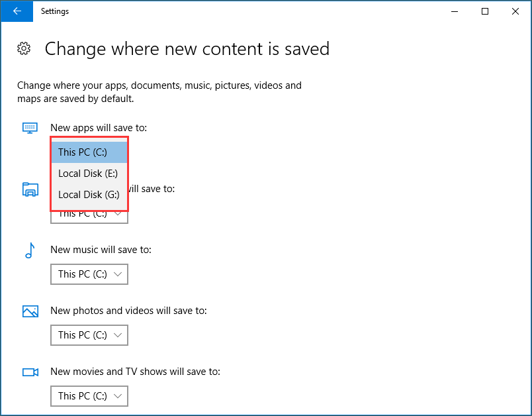This screenshot has height=416, width=532.
Task: Go back with the Settings back arrow
Action: [17, 11]
